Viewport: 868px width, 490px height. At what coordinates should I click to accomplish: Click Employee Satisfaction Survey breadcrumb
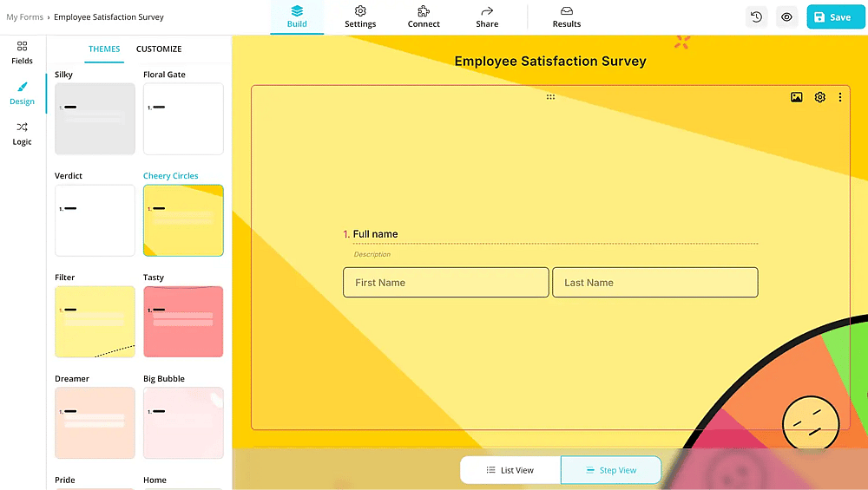[x=108, y=17]
